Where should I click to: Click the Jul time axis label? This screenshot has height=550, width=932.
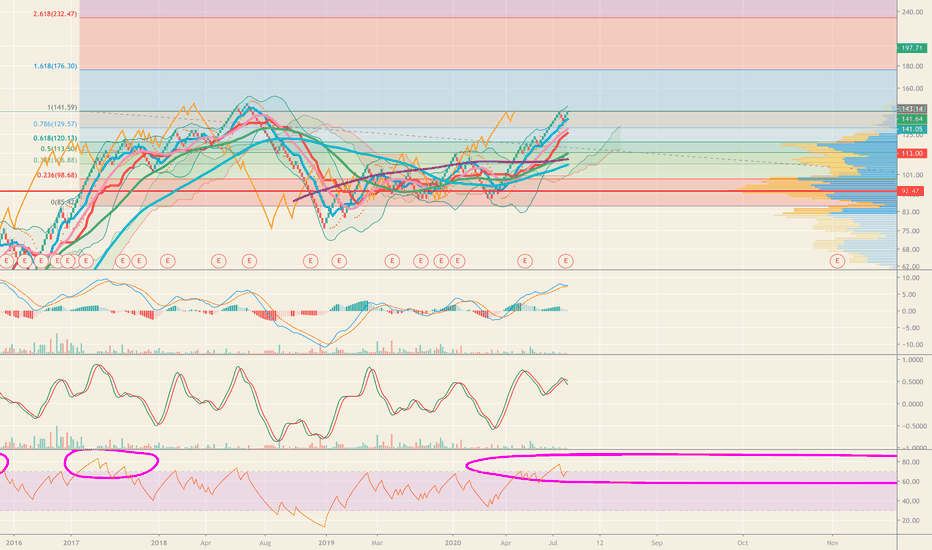tap(553, 543)
